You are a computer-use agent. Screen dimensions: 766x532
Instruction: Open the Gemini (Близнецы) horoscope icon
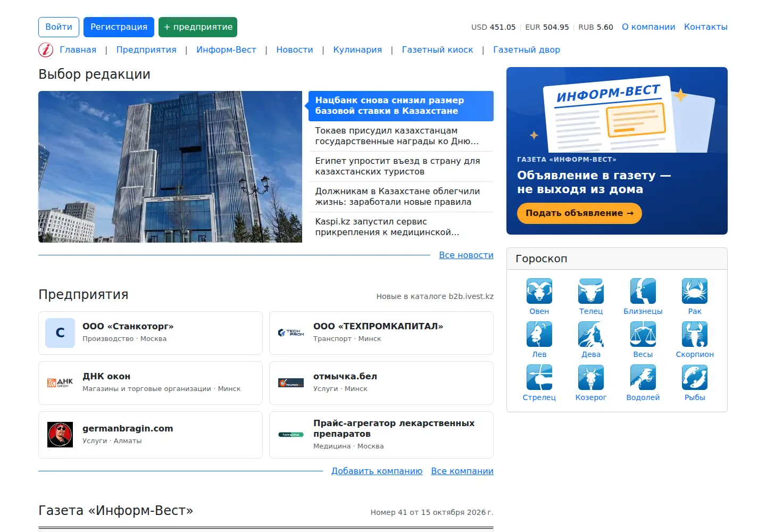(x=643, y=291)
